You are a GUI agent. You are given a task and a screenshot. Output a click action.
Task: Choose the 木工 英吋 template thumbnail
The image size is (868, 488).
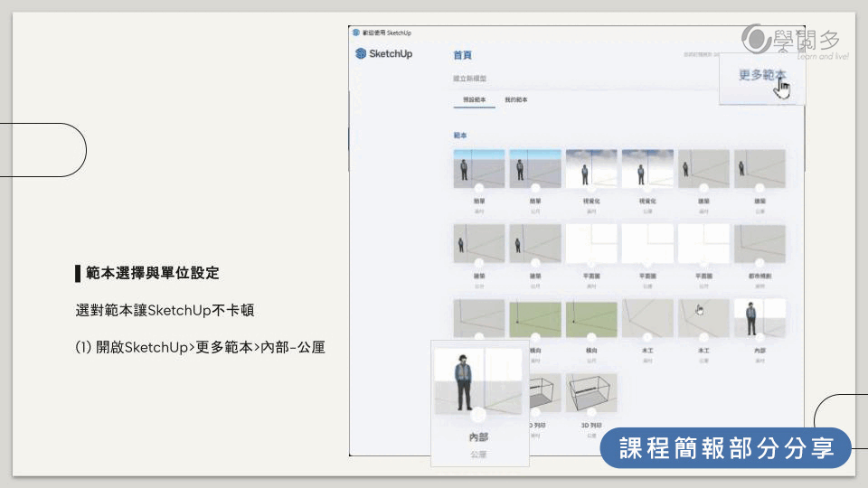647,318
